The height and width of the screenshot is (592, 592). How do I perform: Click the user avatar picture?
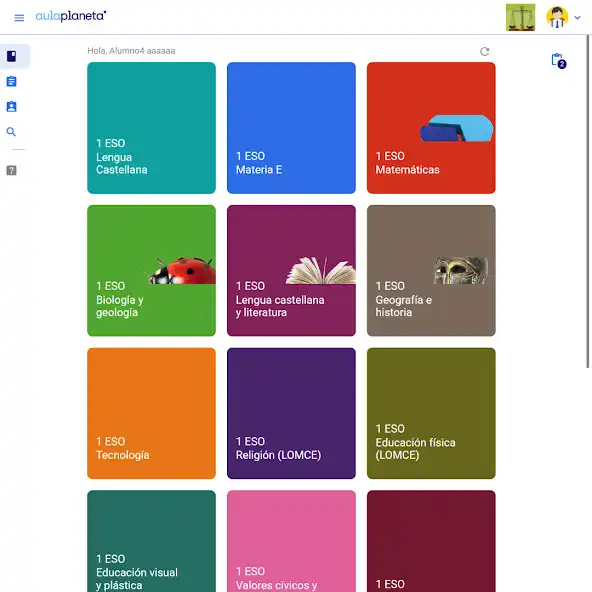click(557, 17)
